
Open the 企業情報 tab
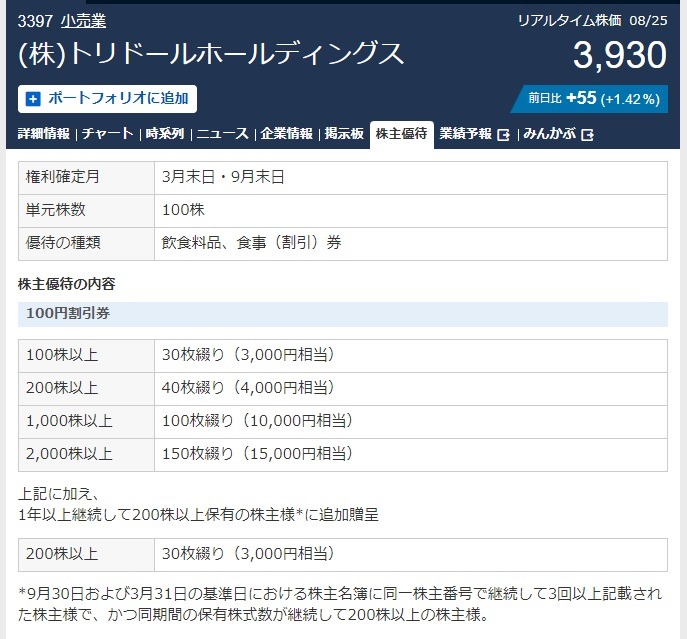[x=287, y=134]
